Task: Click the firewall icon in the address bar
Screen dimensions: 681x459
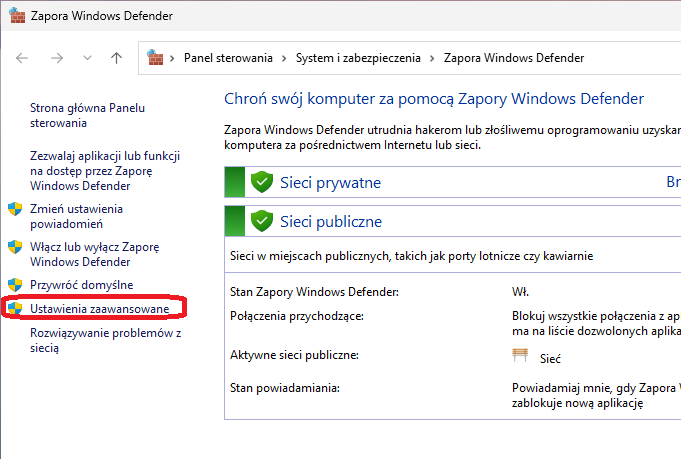Action: pos(155,58)
